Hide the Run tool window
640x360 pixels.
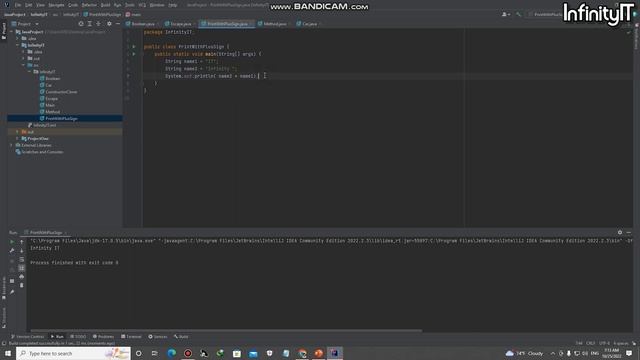[629, 232]
